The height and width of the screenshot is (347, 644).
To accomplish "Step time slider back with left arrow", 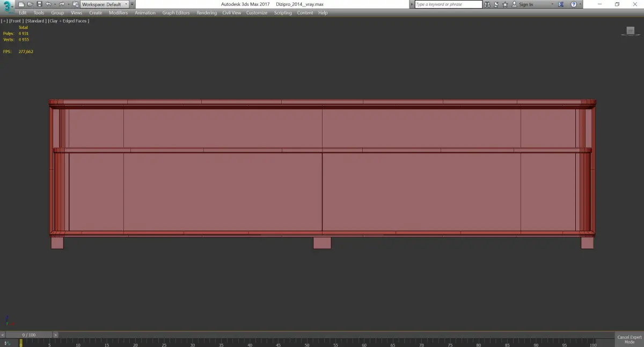I will point(3,335).
